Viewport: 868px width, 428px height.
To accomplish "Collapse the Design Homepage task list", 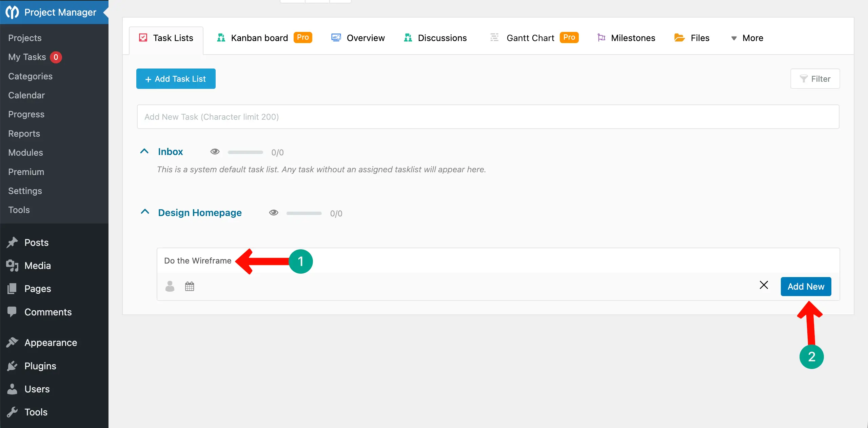I will (x=145, y=212).
